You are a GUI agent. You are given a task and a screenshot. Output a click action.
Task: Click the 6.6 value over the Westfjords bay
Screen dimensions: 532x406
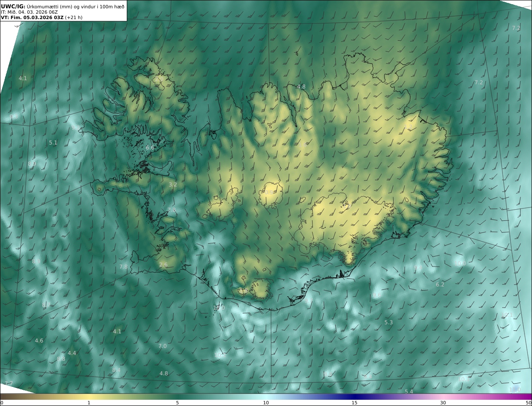click(x=150, y=147)
